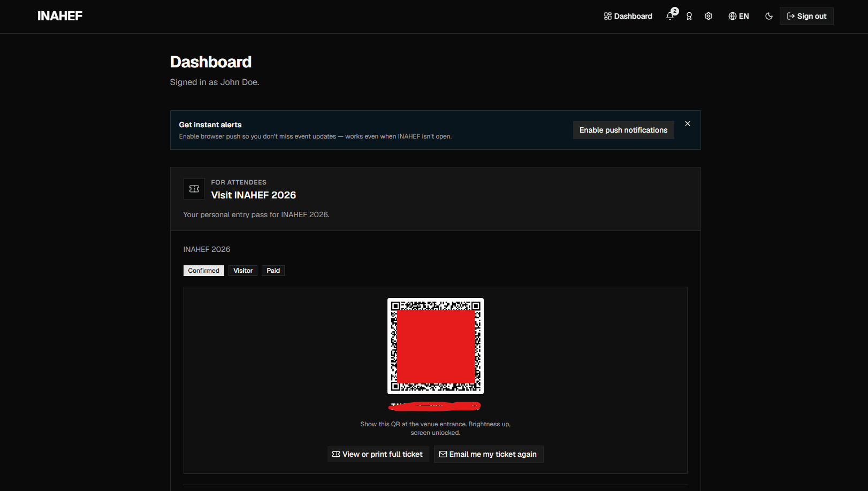Click the Visitor badge

point(243,271)
